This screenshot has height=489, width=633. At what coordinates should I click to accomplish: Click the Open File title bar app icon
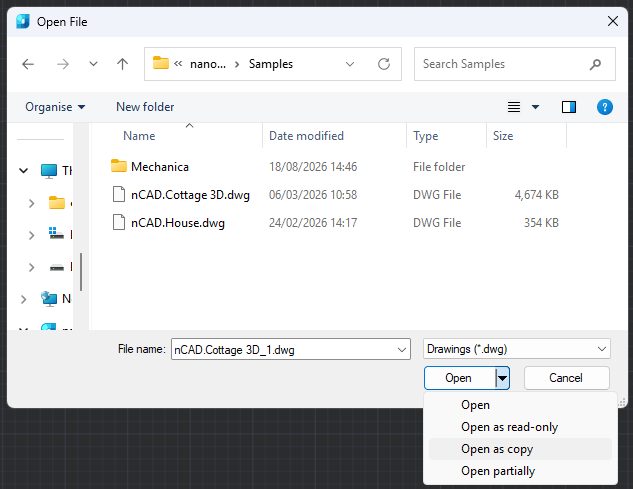point(23,21)
